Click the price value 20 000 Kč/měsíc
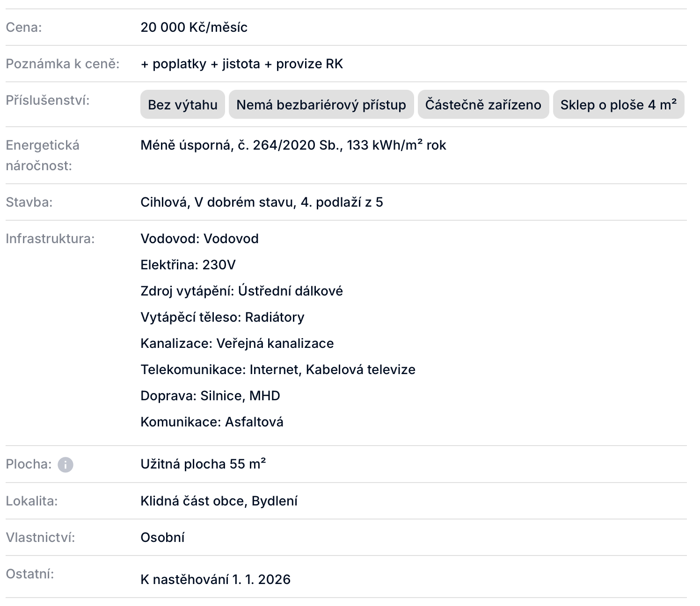Screen dimensions: 700x606 coord(194,27)
